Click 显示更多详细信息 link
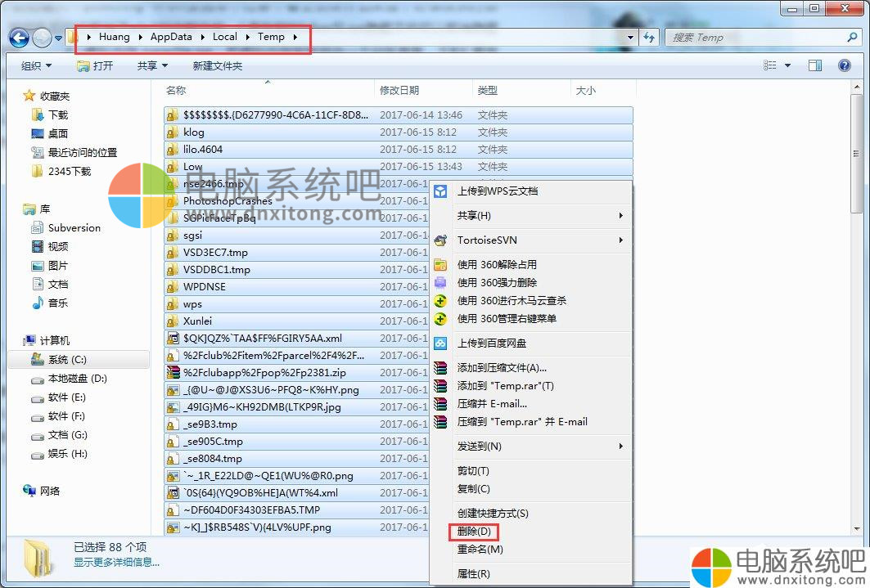The height and width of the screenshot is (588, 870). click(116, 563)
